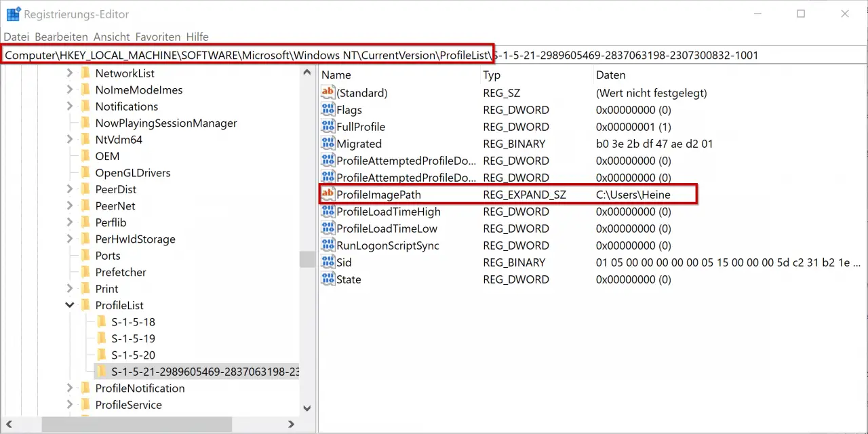The height and width of the screenshot is (434, 868).
Task: Open the Favoriten menu
Action: point(158,37)
